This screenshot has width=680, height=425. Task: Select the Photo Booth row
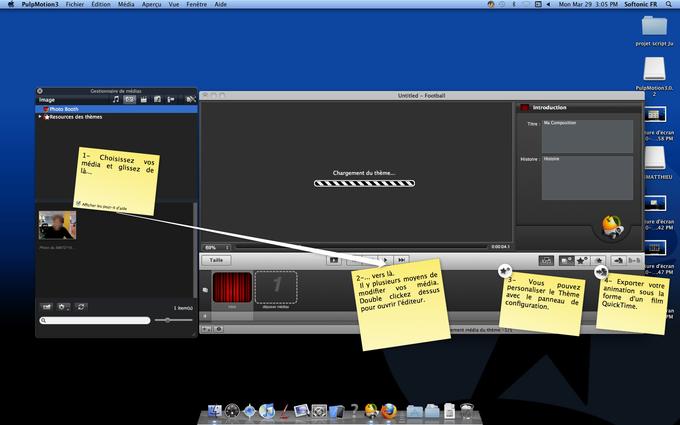point(116,109)
